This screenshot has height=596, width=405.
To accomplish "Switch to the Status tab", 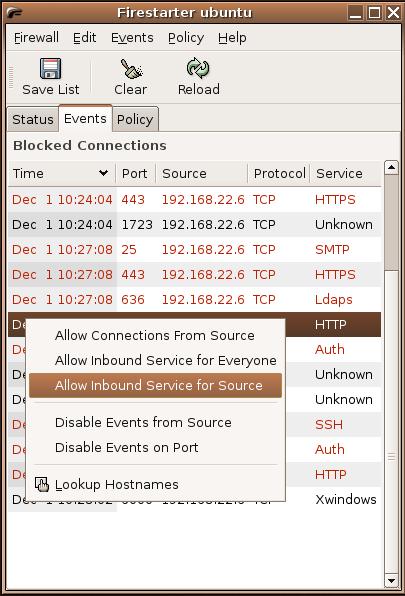I will coord(33,119).
